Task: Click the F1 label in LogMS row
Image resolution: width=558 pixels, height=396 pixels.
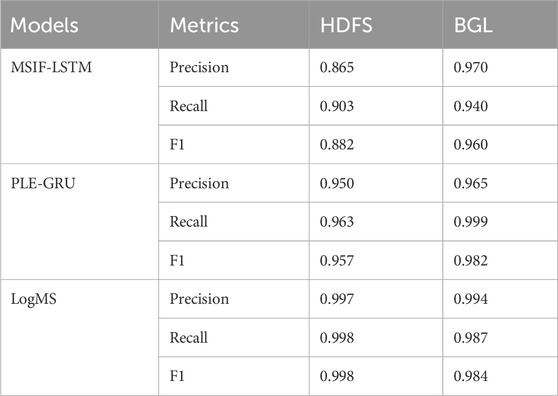Action: point(177,376)
